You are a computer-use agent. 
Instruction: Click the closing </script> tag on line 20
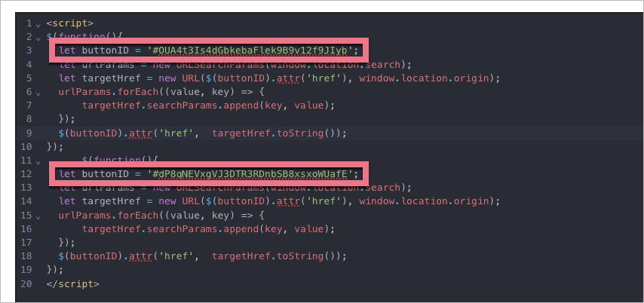pyautogui.click(x=72, y=283)
